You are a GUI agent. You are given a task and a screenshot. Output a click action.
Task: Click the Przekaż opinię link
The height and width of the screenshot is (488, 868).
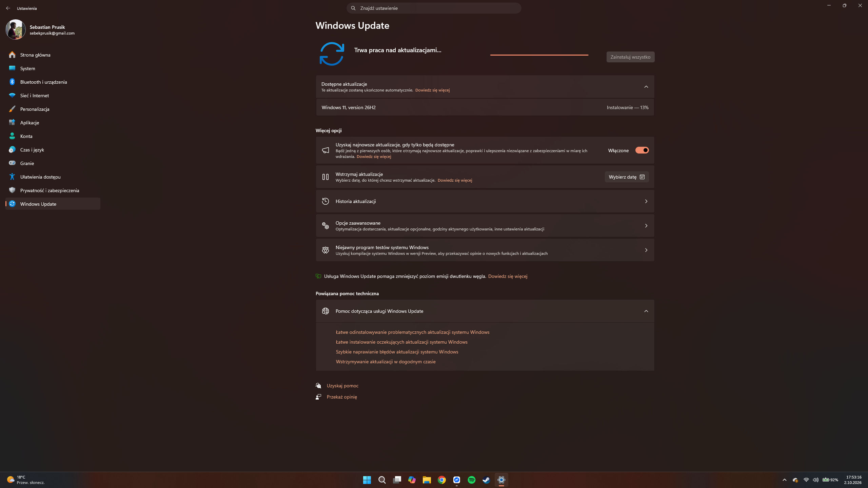coord(342,397)
